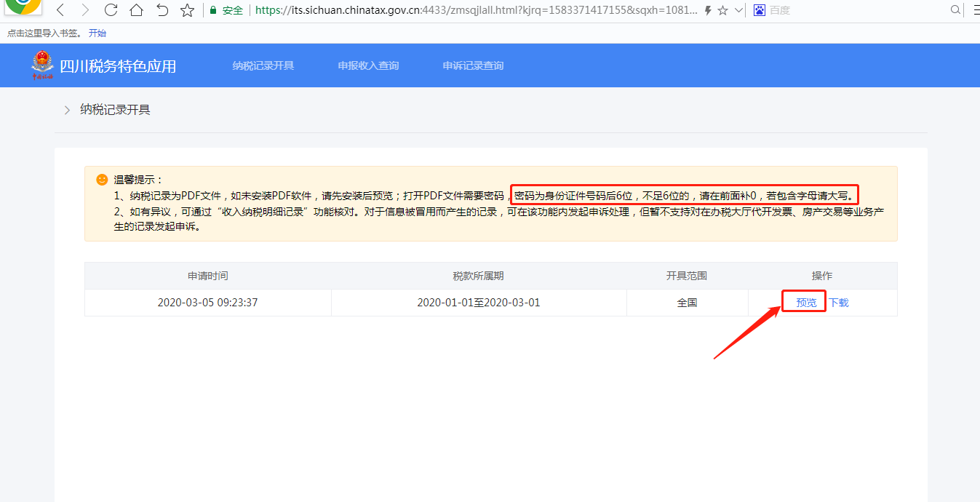The height and width of the screenshot is (502, 980).
Task: Expand the address bar dropdown arrow
Action: (738, 10)
